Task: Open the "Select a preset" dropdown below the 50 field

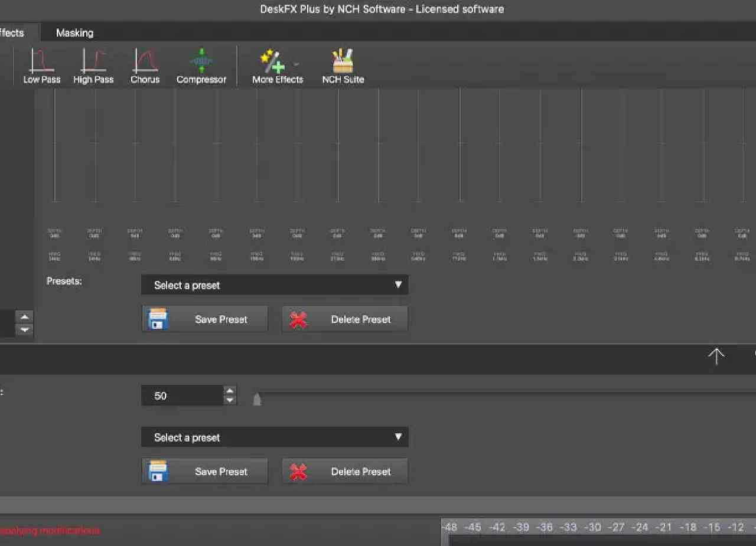Action: coord(275,437)
